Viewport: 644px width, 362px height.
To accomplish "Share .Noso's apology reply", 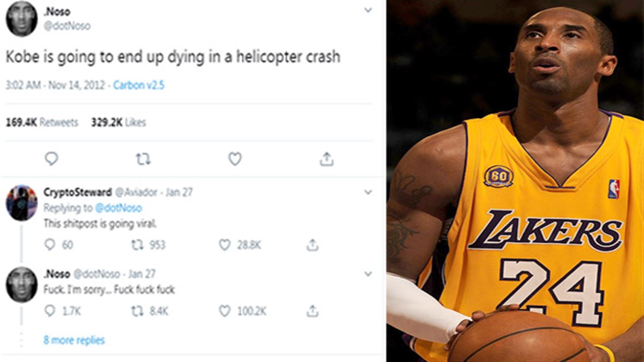I will [312, 311].
